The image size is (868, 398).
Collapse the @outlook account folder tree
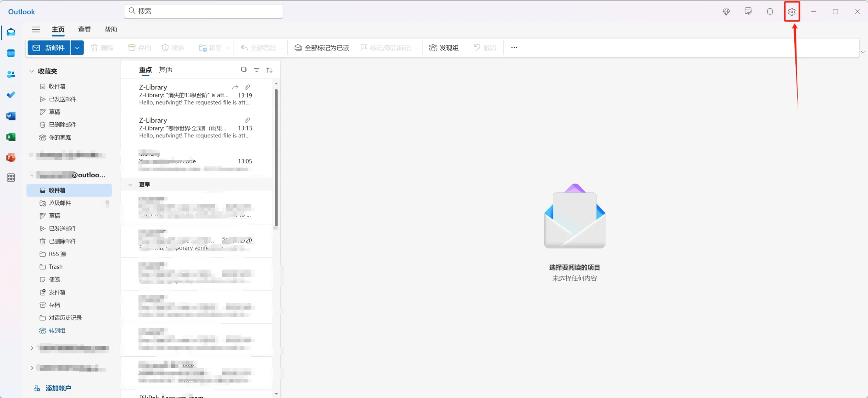(32, 175)
